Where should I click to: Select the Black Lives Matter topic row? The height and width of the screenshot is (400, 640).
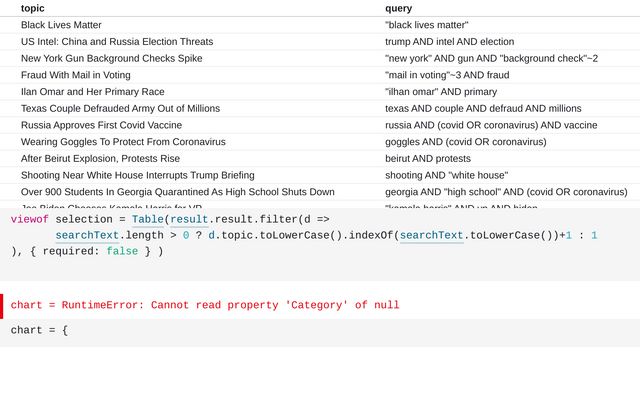pyautogui.click(x=61, y=25)
